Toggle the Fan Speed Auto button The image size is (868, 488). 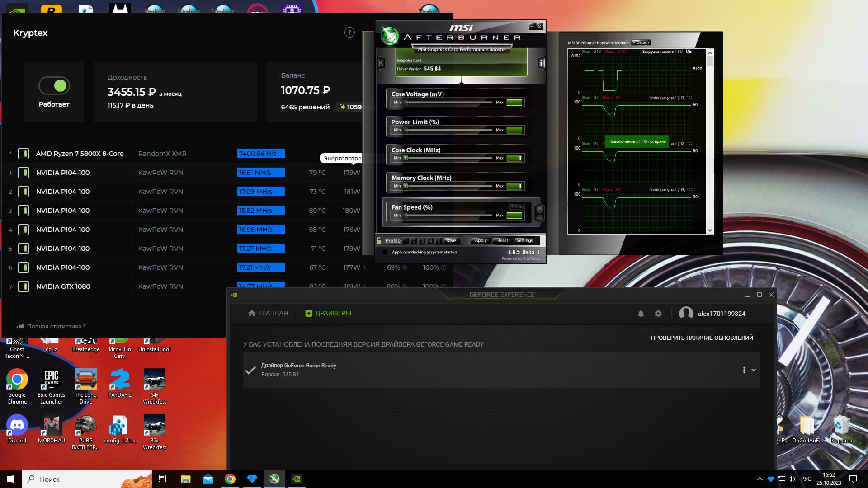517,207
